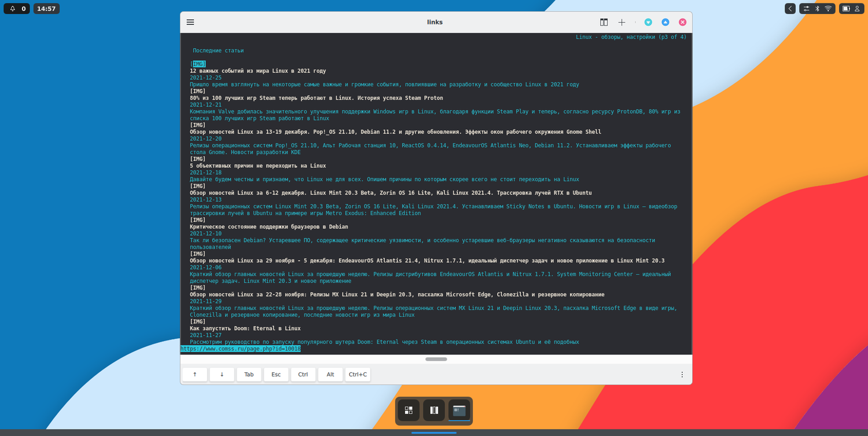Click the split-view layout icon in the header
868x436 pixels.
click(x=604, y=22)
